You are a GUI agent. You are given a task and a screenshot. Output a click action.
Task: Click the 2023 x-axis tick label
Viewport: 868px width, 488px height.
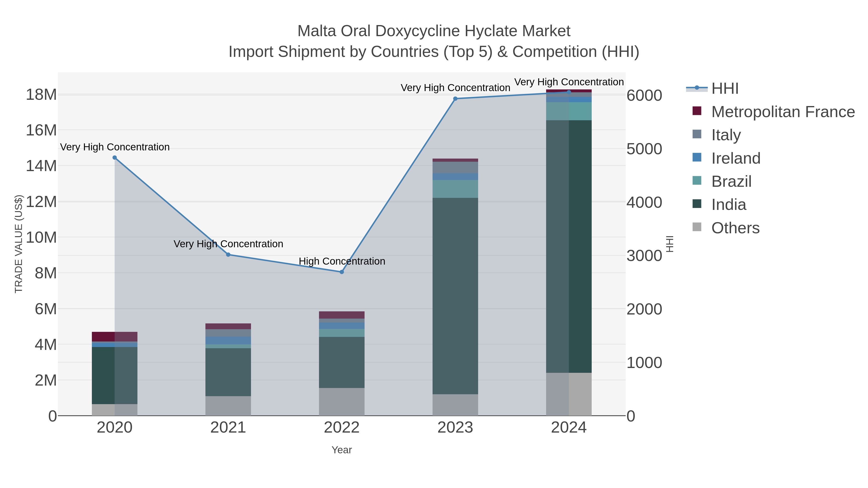[x=455, y=428]
